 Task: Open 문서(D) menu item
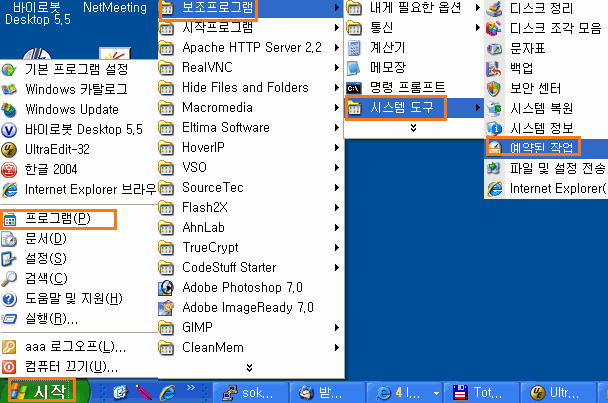pos(46,239)
